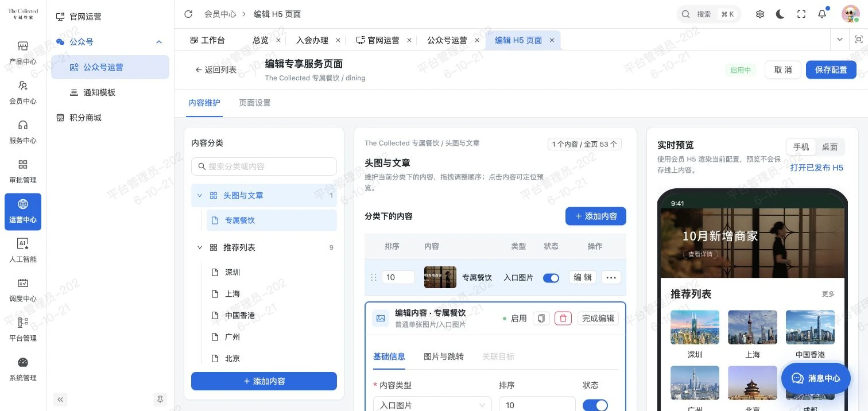Open the 消息中心 floating button

tap(816, 378)
